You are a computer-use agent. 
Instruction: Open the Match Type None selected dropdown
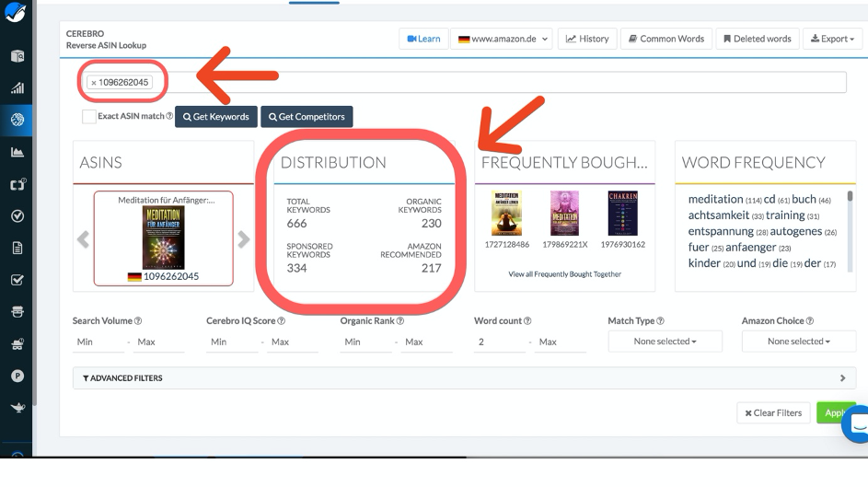pos(665,342)
